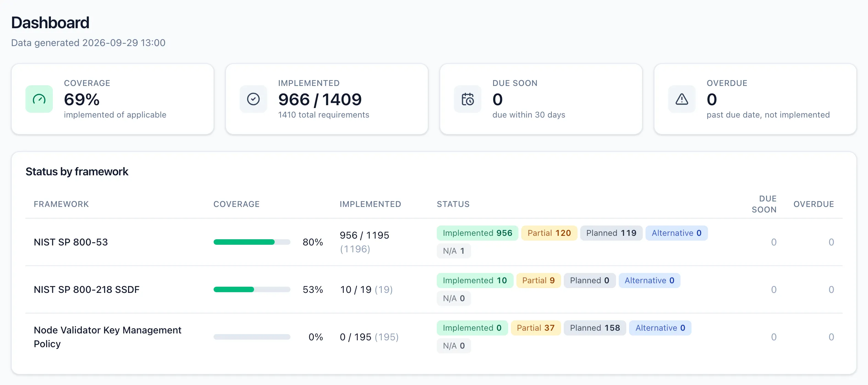Viewport: 868px width, 385px height.
Task: Click the FRAMEWORK column header
Action: coord(61,204)
